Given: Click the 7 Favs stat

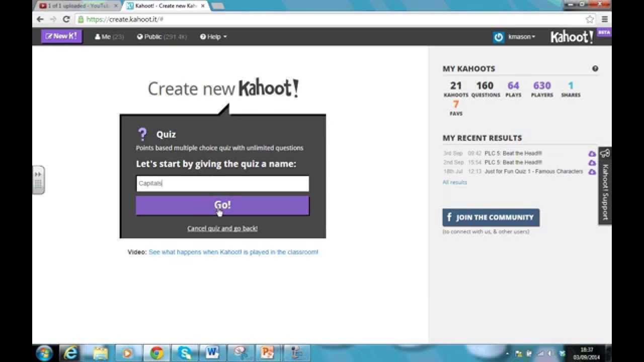Looking at the screenshot, I should click(456, 108).
